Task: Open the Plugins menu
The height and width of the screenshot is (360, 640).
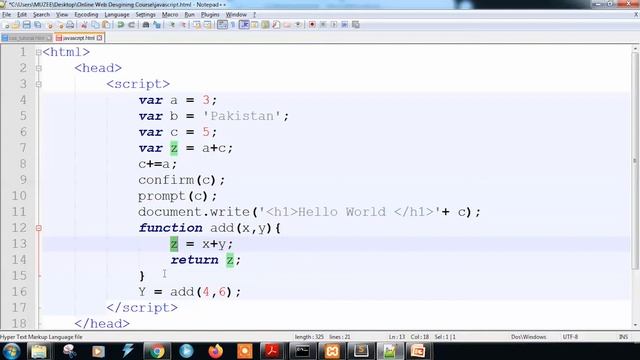Action: 210,14
